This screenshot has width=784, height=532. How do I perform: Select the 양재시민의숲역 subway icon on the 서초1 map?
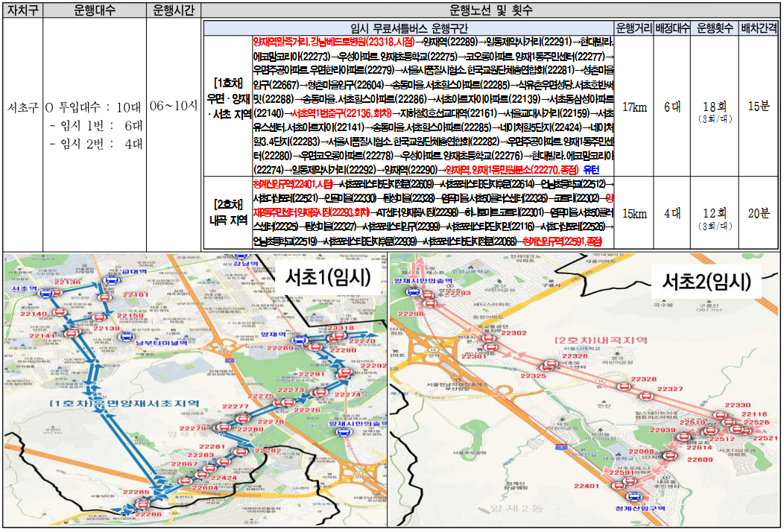point(344,433)
